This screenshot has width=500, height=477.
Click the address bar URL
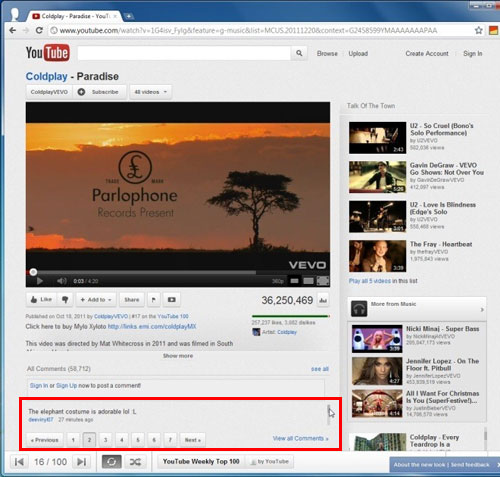(x=248, y=31)
